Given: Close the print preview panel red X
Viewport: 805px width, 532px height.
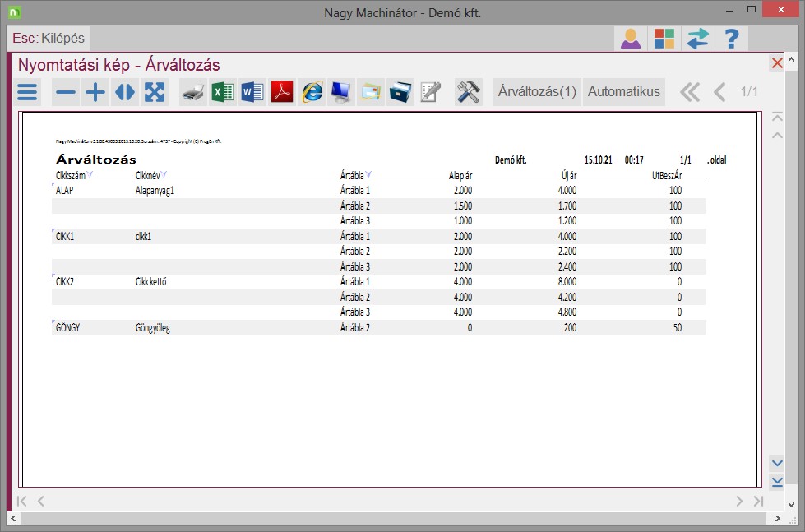Looking at the screenshot, I should (777, 63).
